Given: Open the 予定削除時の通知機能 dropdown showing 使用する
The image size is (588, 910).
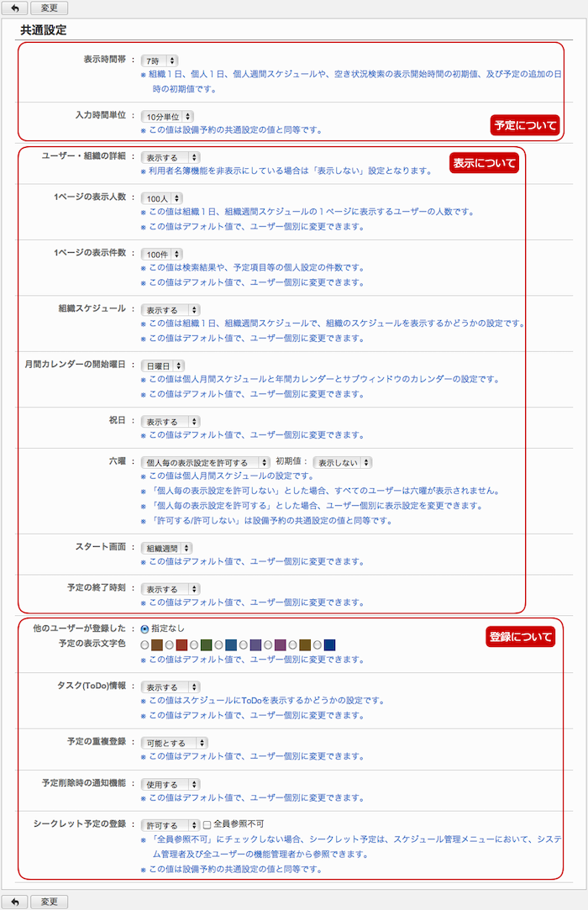Looking at the screenshot, I should (x=171, y=784).
